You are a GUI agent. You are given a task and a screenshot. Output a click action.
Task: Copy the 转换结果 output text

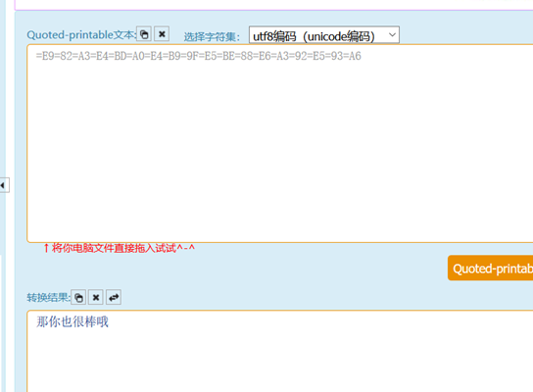click(x=78, y=298)
